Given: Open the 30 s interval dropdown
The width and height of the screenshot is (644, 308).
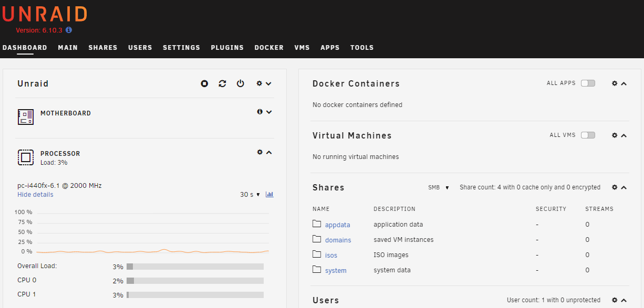Looking at the screenshot, I should [x=250, y=195].
